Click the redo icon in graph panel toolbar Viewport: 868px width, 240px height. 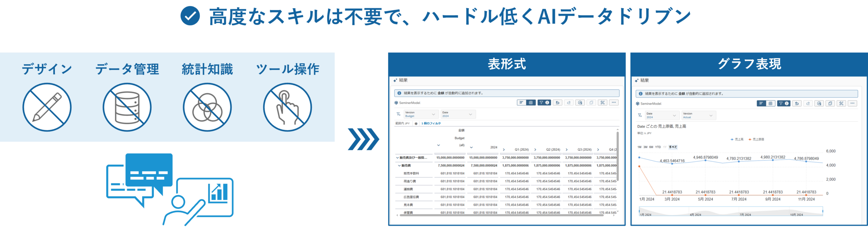808,103
